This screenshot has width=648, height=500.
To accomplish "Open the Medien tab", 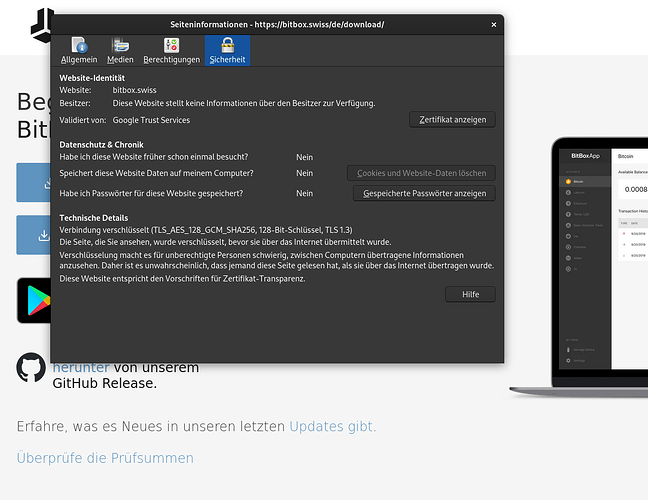I will 120,50.
